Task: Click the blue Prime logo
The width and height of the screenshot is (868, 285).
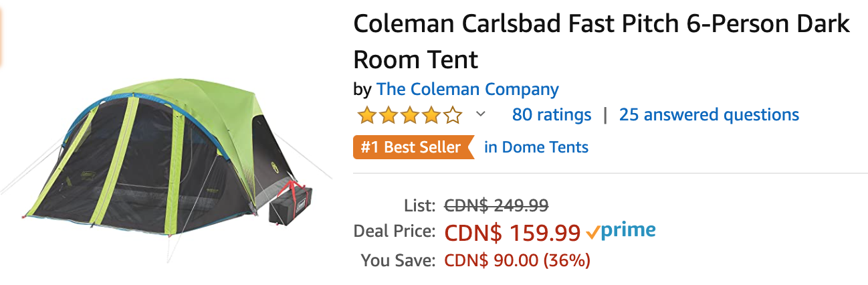Action: [628, 231]
